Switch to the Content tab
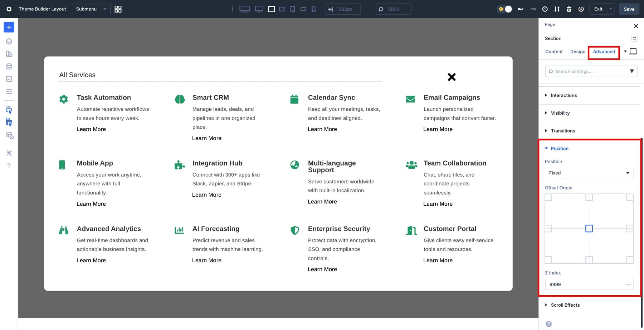 click(x=554, y=52)
